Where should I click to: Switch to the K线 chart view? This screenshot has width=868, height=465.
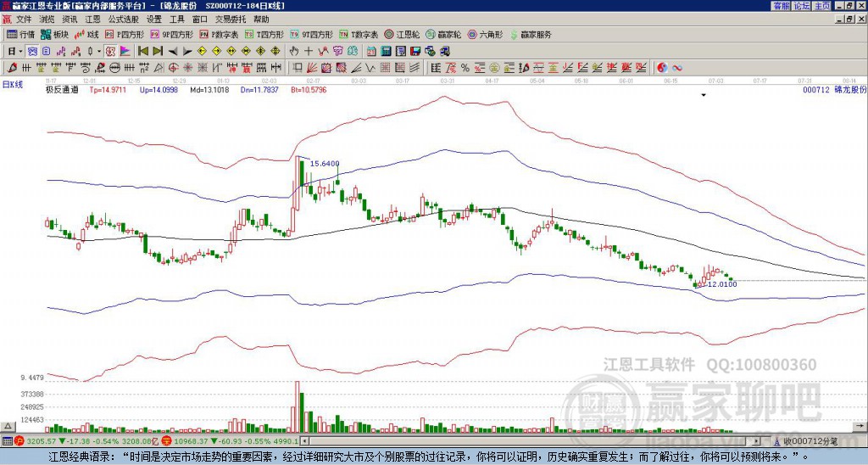[86, 34]
